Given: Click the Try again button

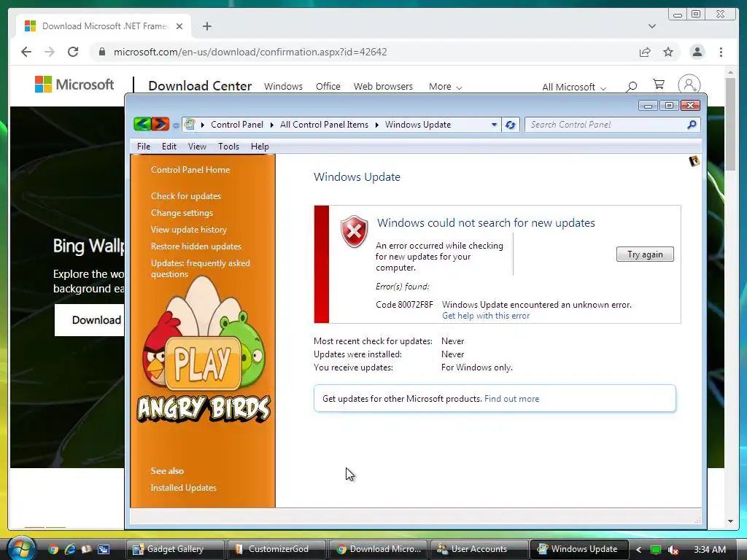Looking at the screenshot, I should (645, 254).
